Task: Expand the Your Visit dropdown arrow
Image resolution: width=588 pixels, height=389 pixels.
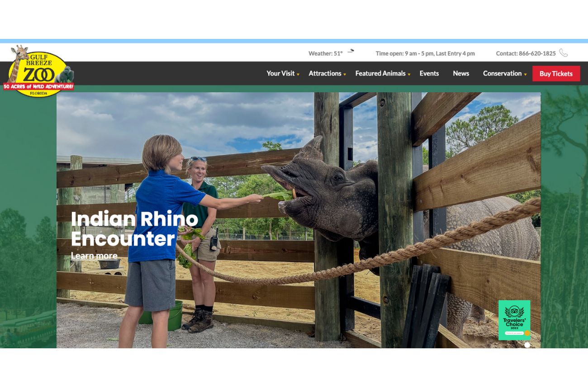Action: click(x=298, y=74)
